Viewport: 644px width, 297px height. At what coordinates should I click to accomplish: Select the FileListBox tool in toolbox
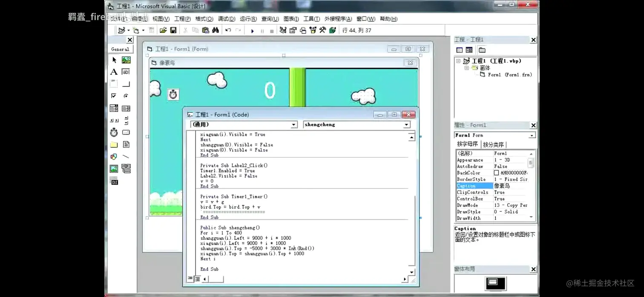(126, 145)
